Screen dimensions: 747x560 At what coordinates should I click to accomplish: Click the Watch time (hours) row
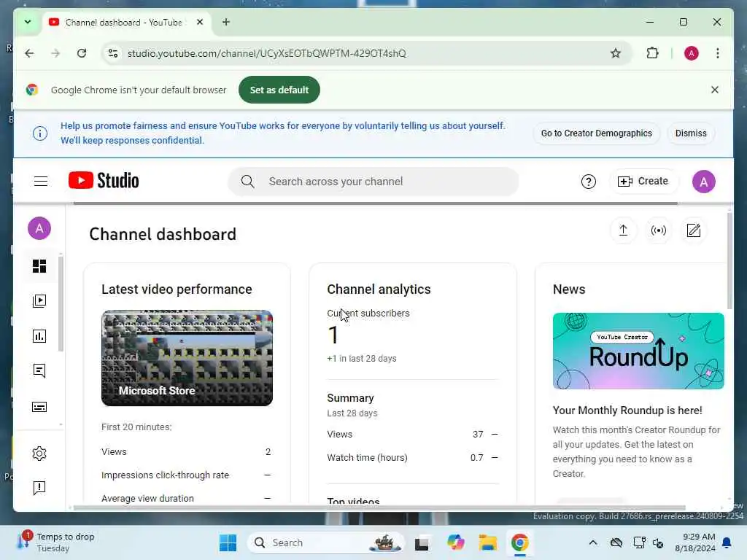413,458
